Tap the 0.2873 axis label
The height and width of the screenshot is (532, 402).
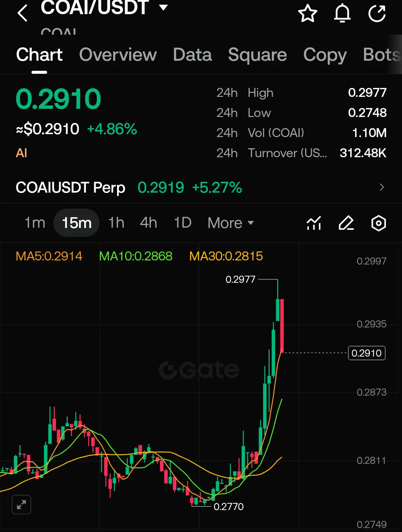point(371,392)
